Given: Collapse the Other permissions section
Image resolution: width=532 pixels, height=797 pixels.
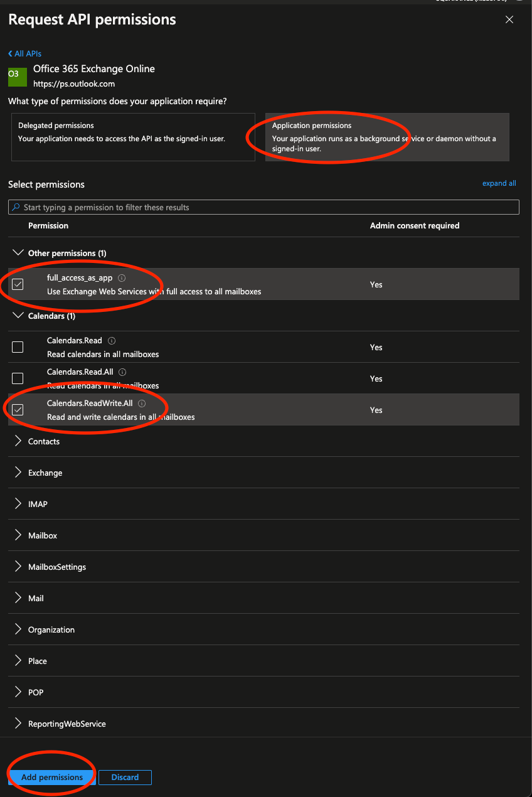Looking at the screenshot, I should click(18, 252).
